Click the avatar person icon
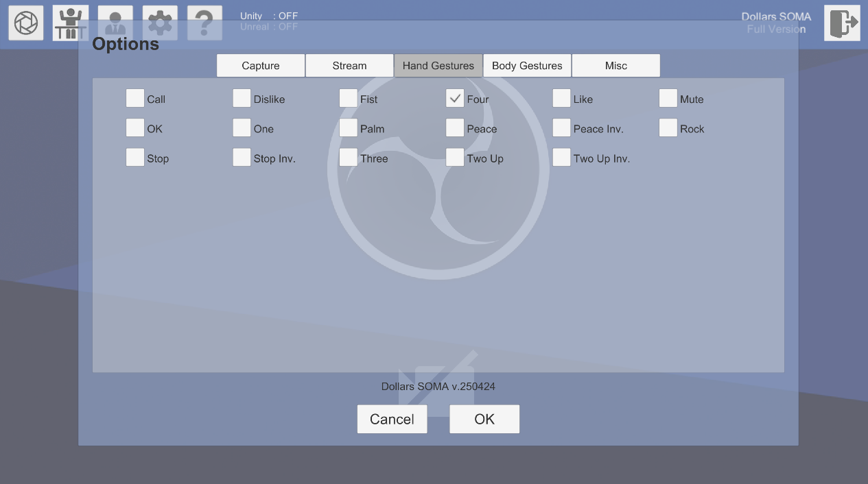Image resolution: width=868 pixels, height=484 pixels. pyautogui.click(x=115, y=23)
